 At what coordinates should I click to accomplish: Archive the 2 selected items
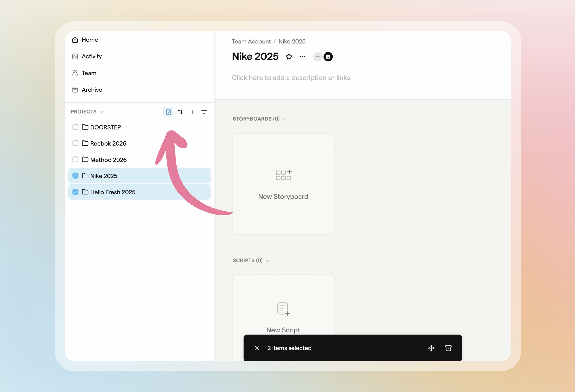tap(448, 348)
